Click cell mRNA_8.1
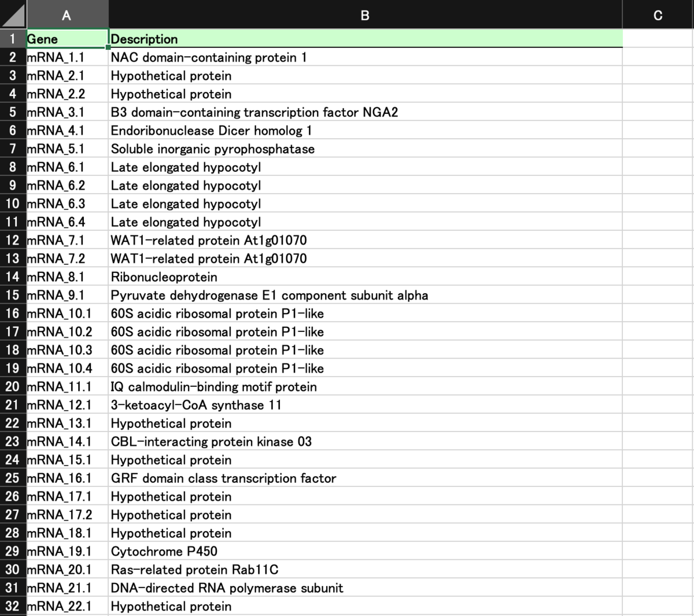Viewport: 694px width, 616px height. click(x=67, y=277)
